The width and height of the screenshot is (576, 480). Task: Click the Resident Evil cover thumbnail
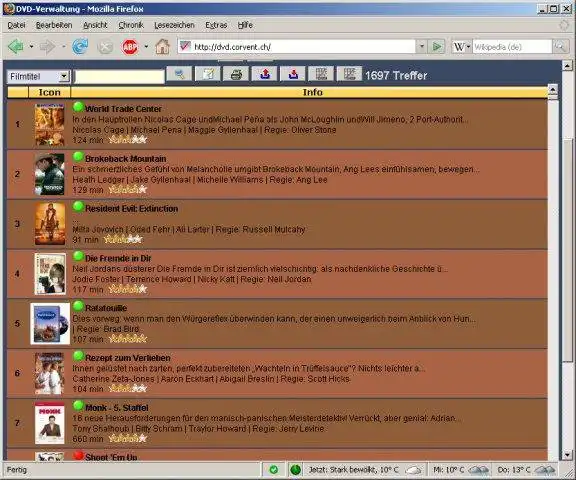(50, 224)
